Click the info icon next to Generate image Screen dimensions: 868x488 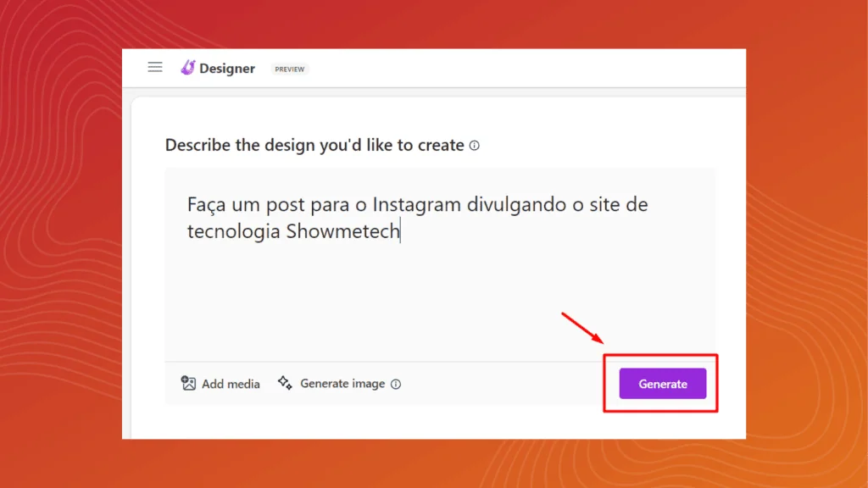396,384
